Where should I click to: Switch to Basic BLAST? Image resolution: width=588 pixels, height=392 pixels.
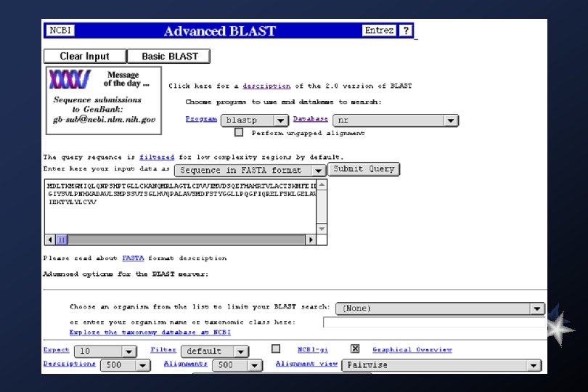pos(168,57)
